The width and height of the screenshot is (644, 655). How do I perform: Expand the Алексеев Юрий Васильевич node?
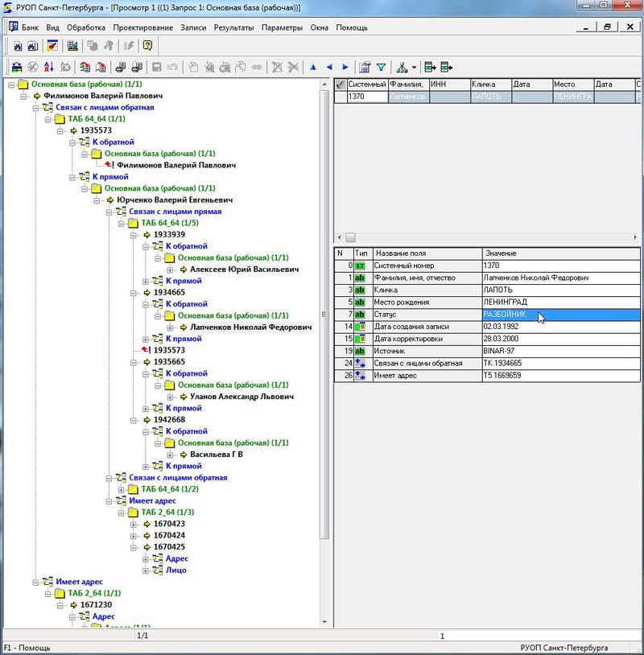tap(170, 270)
